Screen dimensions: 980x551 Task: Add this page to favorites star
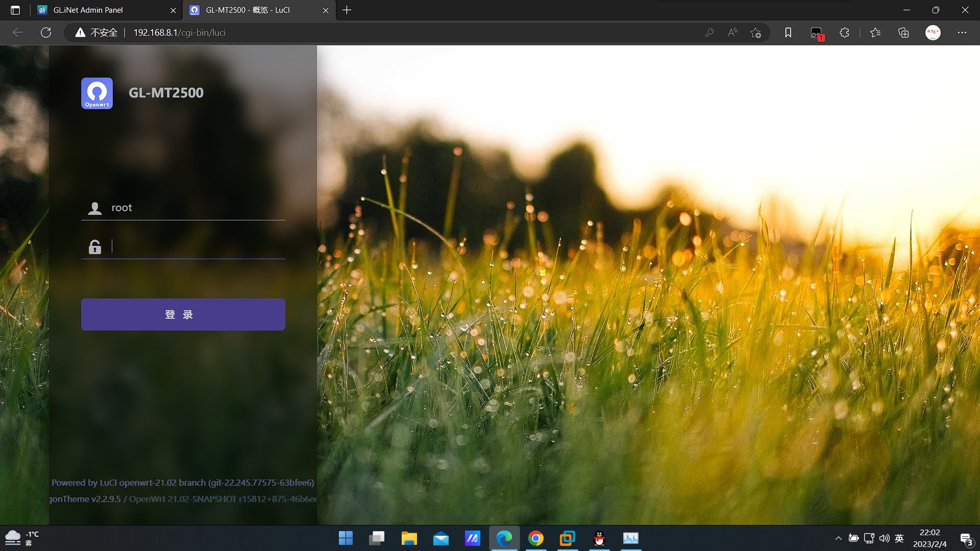[x=756, y=33]
